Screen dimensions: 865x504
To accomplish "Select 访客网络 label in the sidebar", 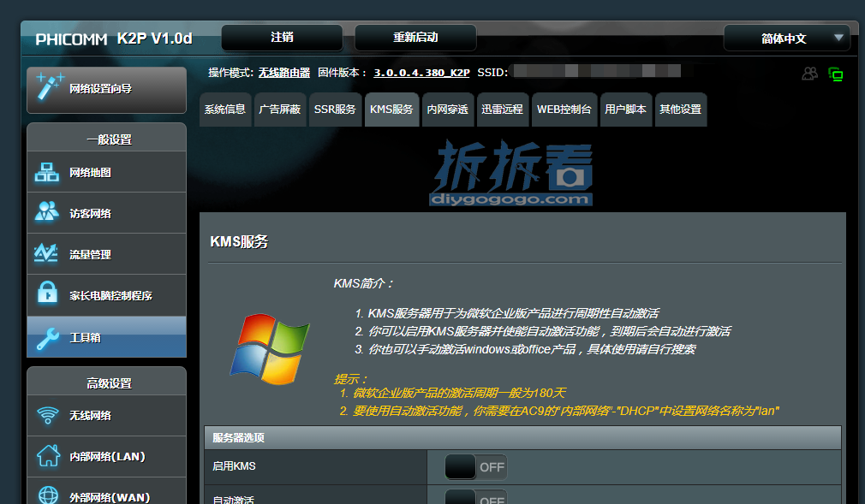I will tap(90, 213).
